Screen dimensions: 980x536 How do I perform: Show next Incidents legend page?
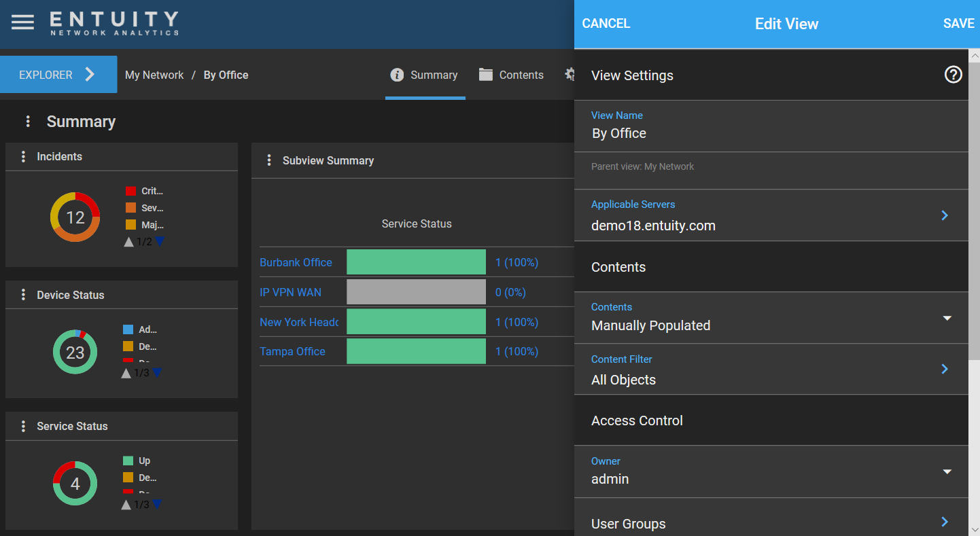tap(160, 241)
